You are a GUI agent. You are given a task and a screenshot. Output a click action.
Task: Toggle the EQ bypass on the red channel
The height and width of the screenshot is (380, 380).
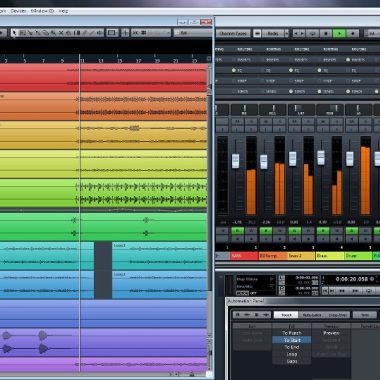234,70
